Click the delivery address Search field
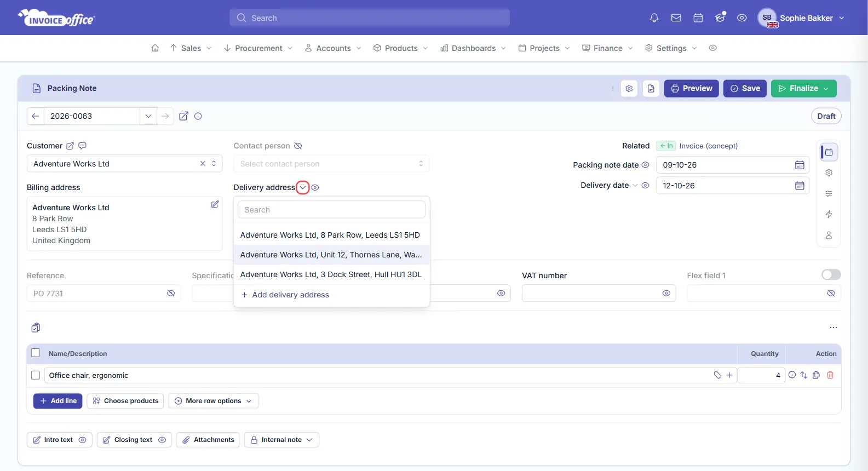This screenshot has height=471, width=868. (331, 210)
